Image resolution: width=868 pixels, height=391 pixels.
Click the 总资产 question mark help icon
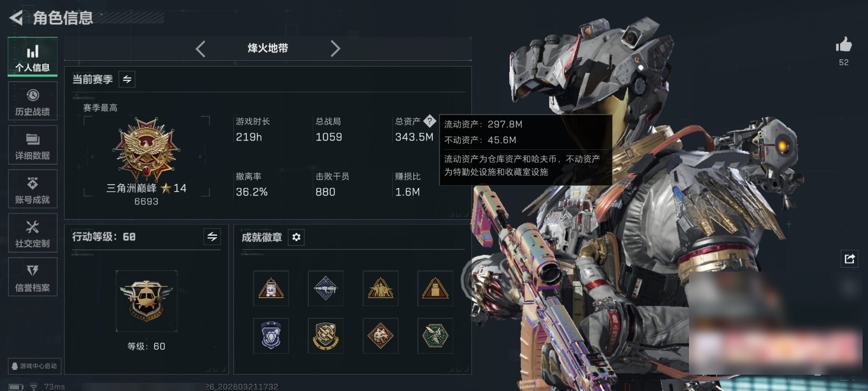pos(429,121)
